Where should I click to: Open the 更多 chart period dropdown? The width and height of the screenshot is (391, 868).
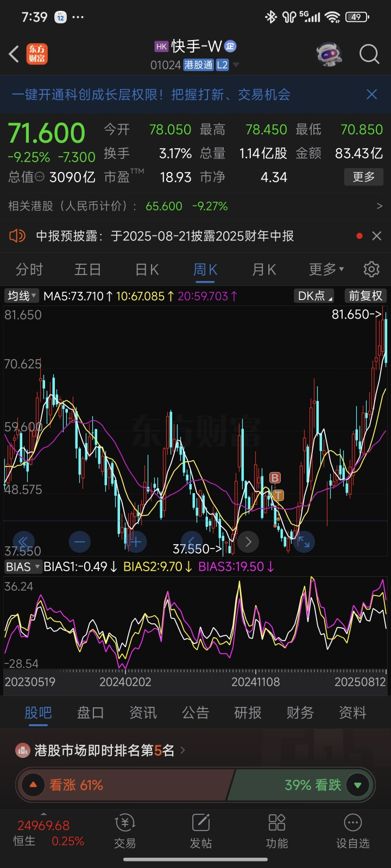click(x=326, y=269)
